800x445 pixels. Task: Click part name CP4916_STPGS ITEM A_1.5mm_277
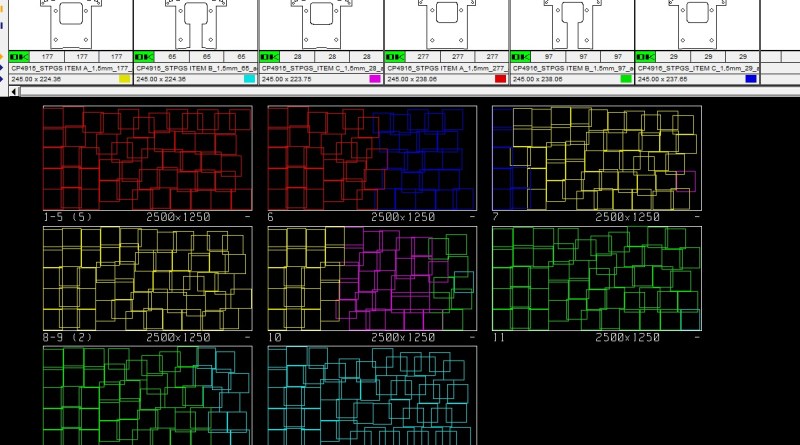tap(446, 68)
